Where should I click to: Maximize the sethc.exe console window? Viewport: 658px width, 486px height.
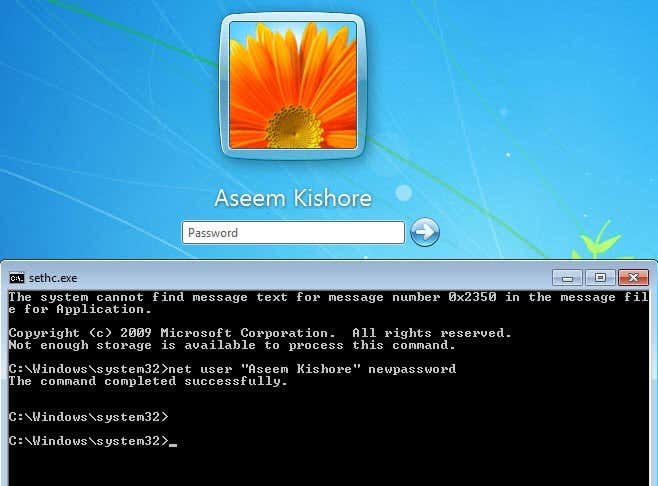[600, 277]
